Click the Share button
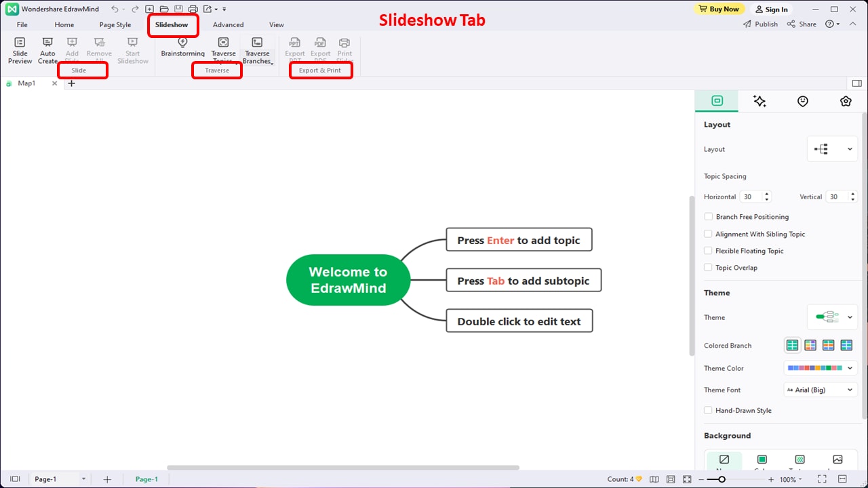Screen dimensions: 868x488 click(x=802, y=24)
